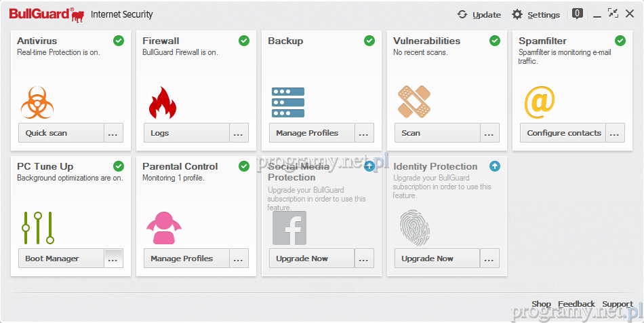
Task: Click Update in the title bar
Action: pos(479,14)
